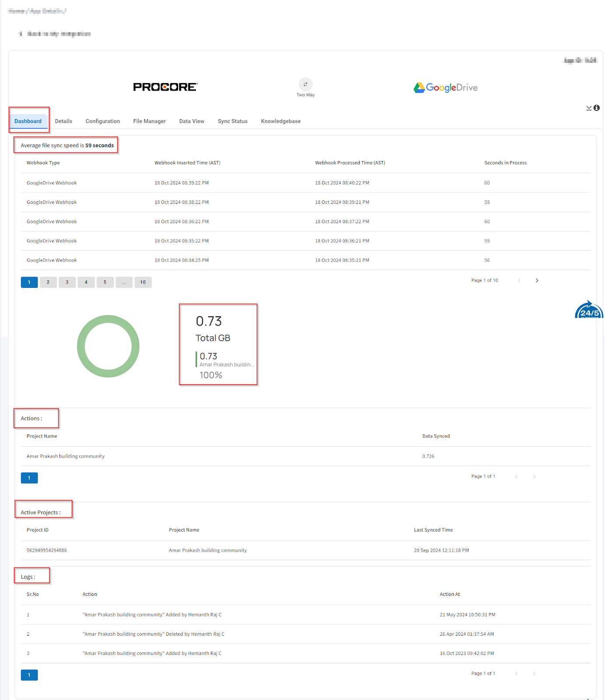
Task: Click log 3 Added by Hemanth Raj C
Action: 152,653
